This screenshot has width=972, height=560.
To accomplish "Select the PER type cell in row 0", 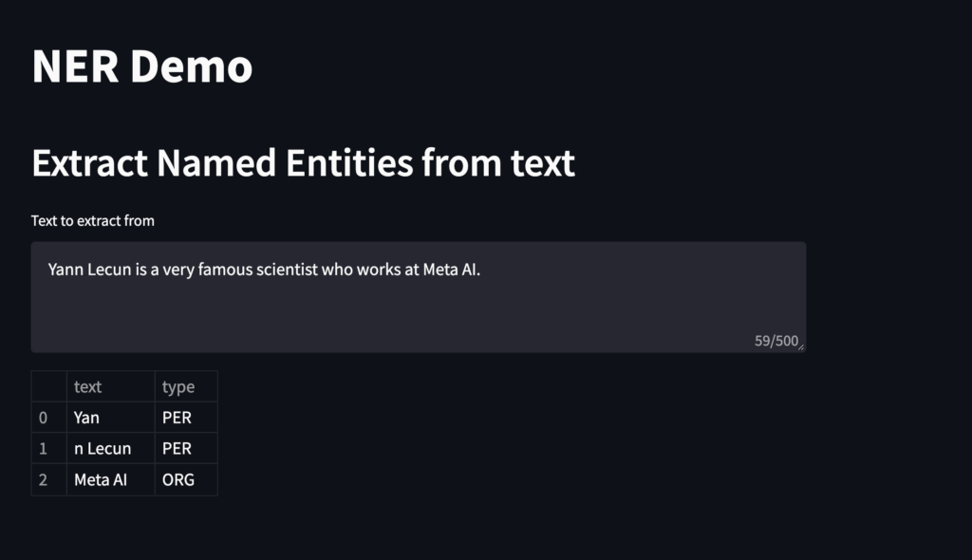I will pyautogui.click(x=178, y=418).
